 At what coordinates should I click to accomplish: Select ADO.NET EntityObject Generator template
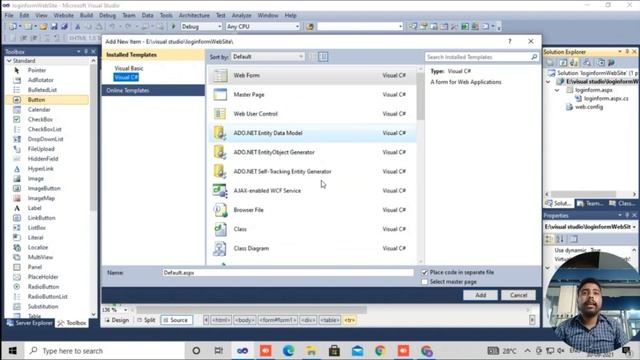point(312,152)
